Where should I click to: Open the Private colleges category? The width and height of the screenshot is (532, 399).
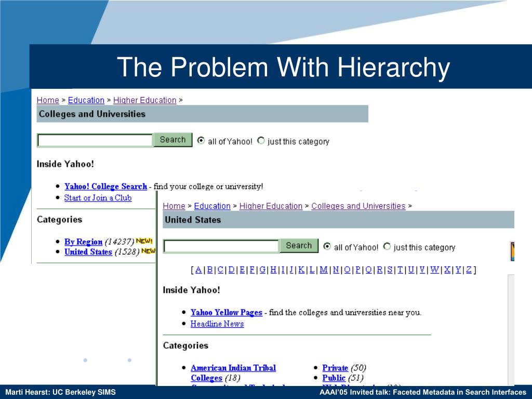[335, 368]
